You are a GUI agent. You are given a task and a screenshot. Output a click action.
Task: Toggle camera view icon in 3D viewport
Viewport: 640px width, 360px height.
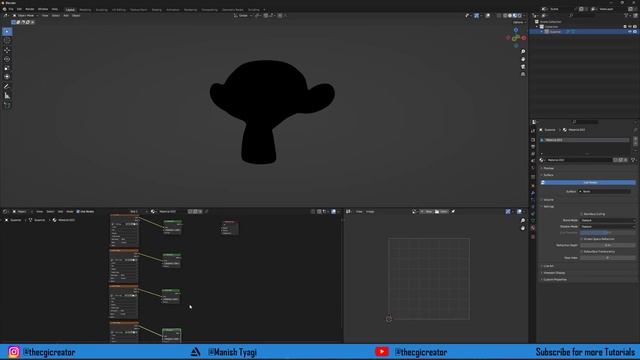(523, 67)
